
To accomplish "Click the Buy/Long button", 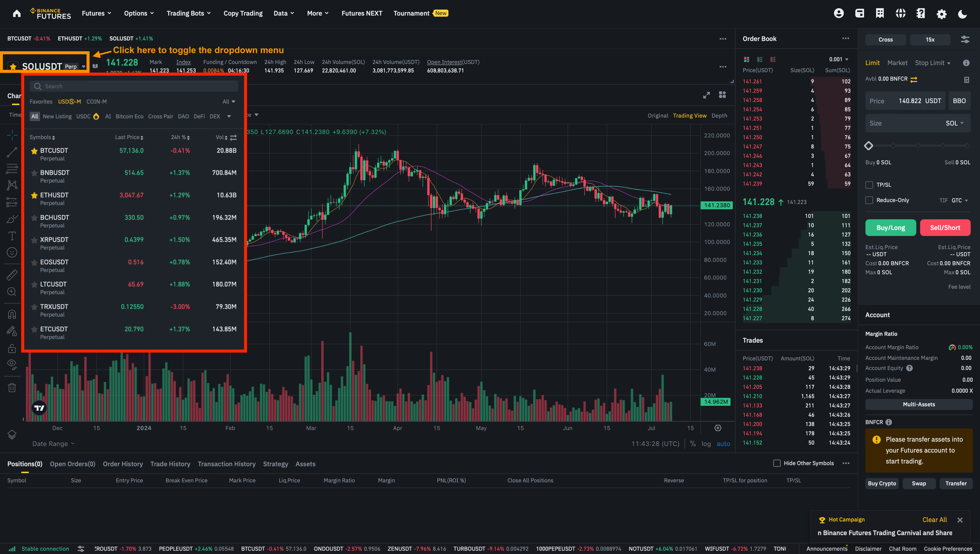I will click(891, 228).
